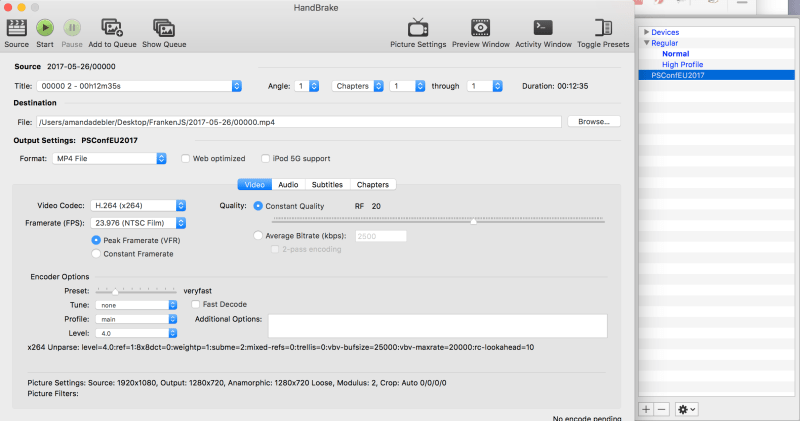Open the Title selection dropdown

[x=140, y=87]
